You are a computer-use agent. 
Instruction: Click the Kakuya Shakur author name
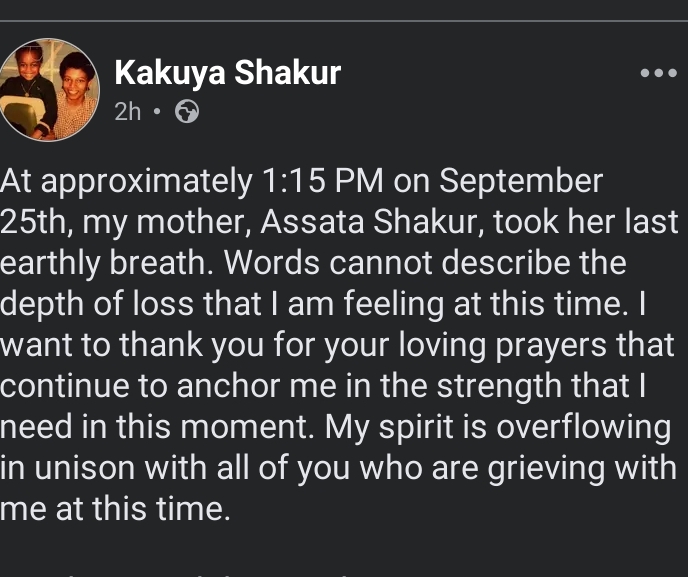228,73
